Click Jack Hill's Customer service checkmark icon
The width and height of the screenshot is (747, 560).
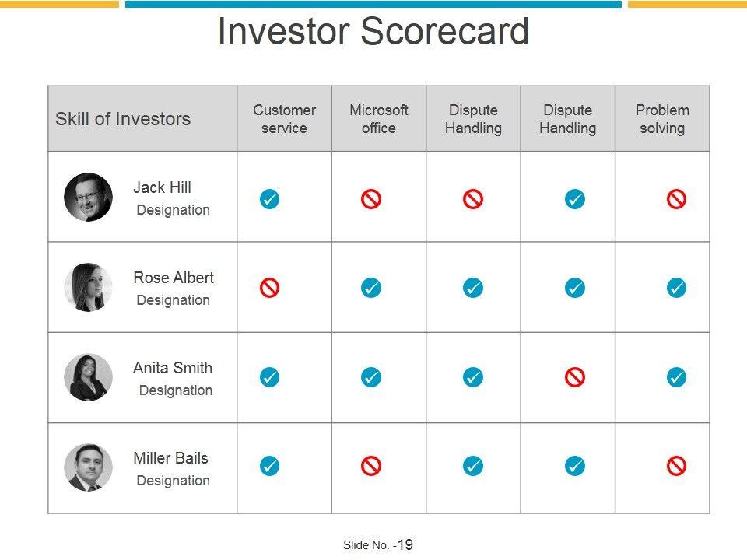pyautogui.click(x=269, y=199)
